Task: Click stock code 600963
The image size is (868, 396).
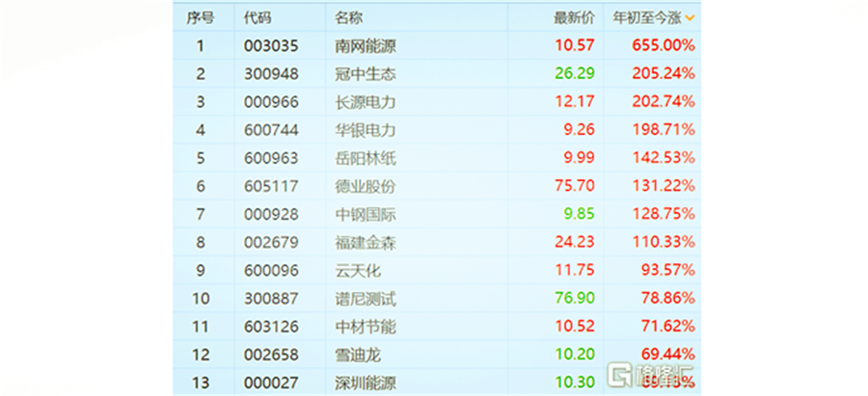Action: tap(271, 159)
